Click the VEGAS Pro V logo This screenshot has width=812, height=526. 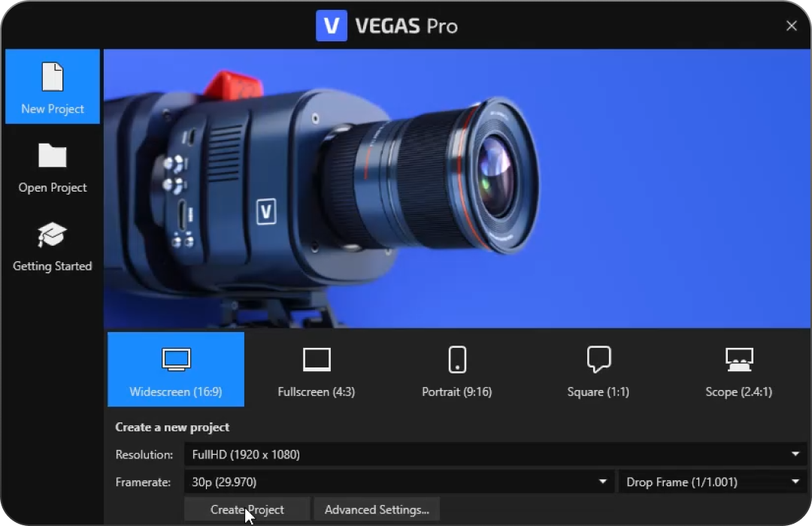pyautogui.click(x=332, y=26)
